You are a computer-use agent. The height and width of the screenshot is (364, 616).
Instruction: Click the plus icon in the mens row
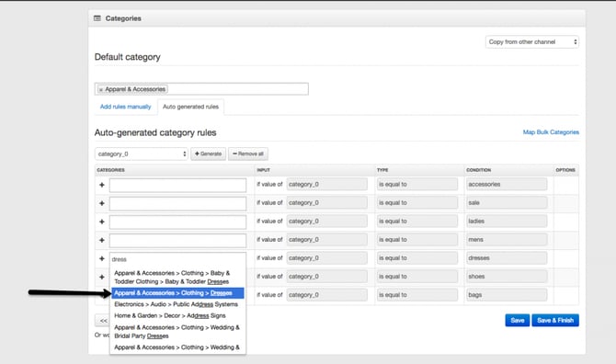[x=102, y=240]
